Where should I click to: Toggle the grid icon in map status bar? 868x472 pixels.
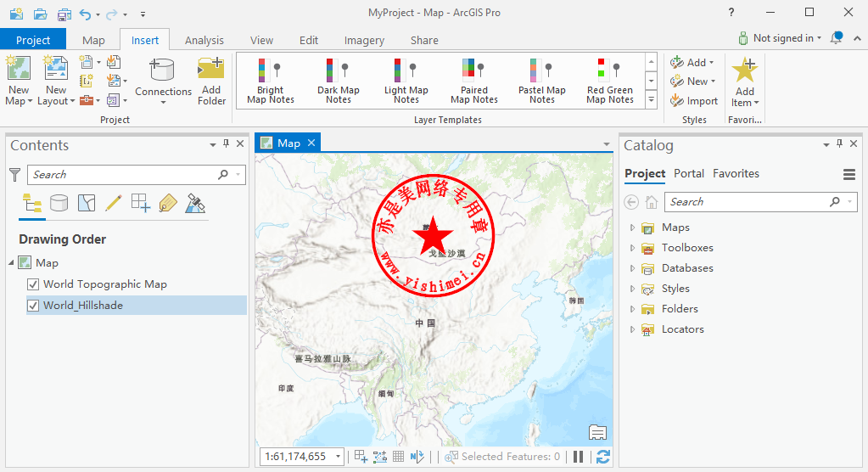(398, 457)
